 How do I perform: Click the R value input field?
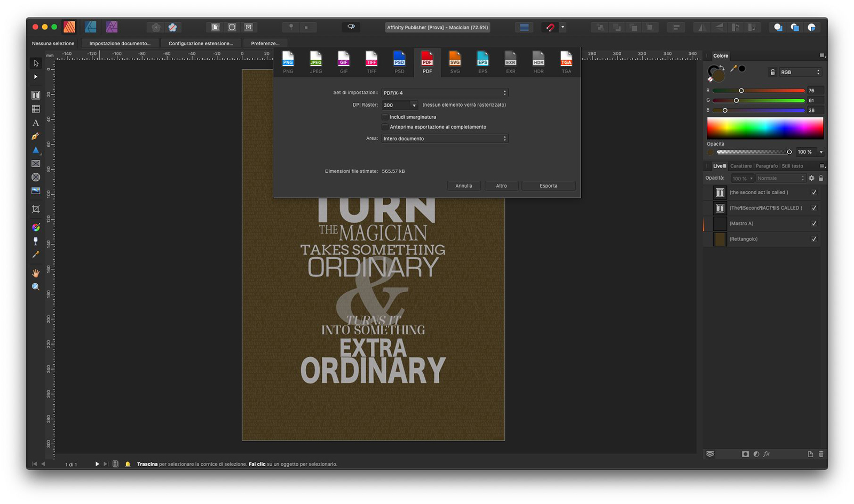(x=815, y=91)
